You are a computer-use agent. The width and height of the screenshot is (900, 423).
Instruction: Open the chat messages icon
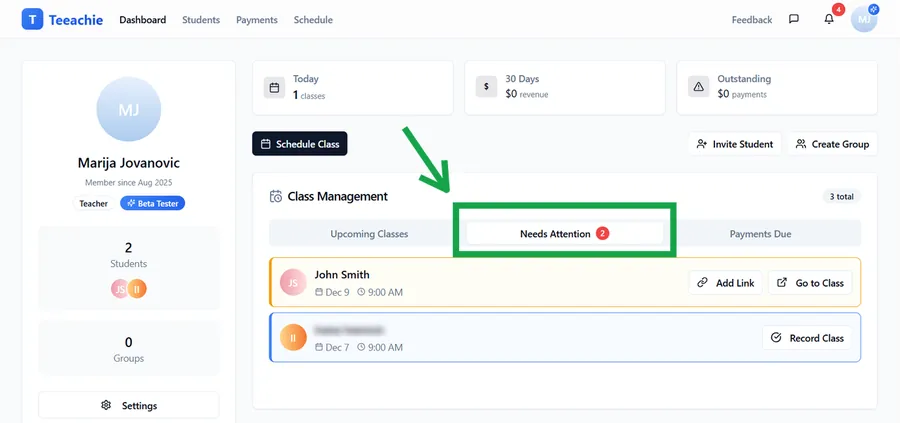pos(794,19)
